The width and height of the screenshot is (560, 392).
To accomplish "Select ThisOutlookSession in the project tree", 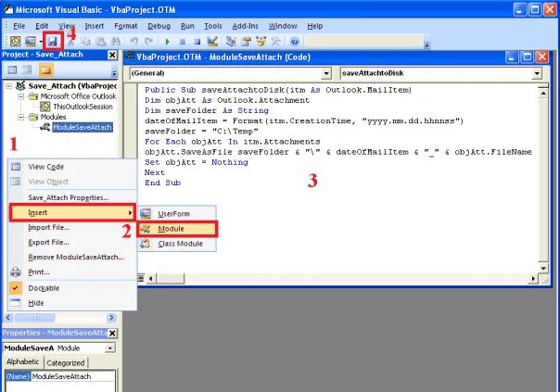I will point(83,107).
